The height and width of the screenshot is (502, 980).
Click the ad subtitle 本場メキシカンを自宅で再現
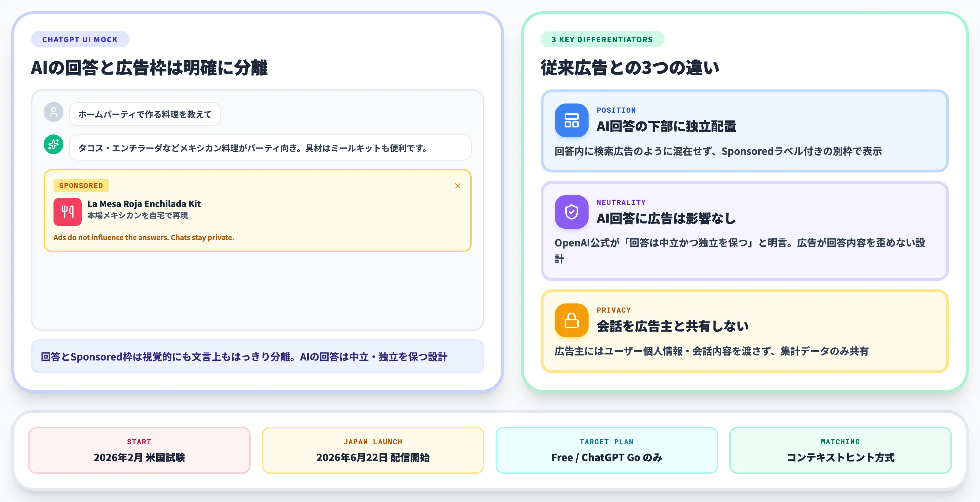point(138,215)
